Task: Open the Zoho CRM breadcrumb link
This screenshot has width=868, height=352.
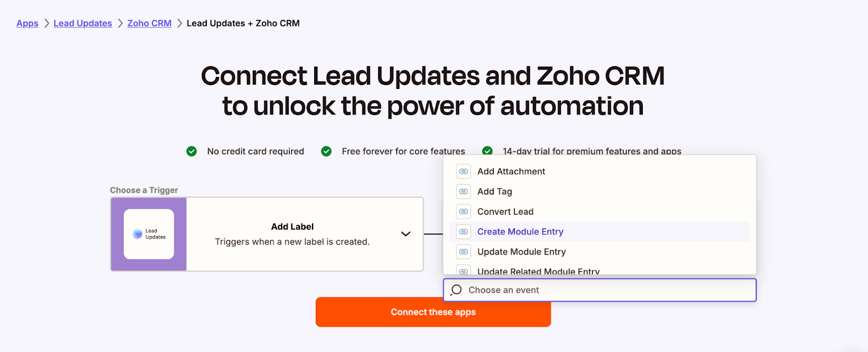Action: click(x=149, y=23)
